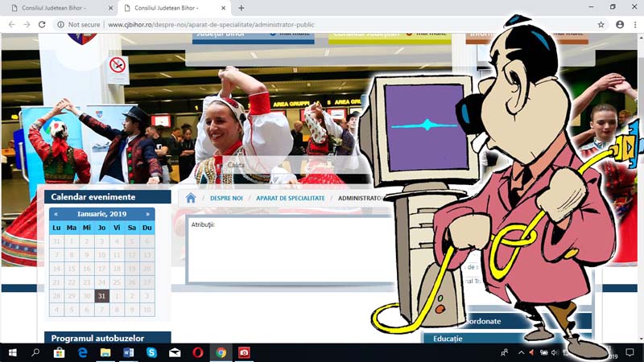This screenshot has height=362, width=644.
Task: Open volume control in system tray
Action: tap(555, 352)
